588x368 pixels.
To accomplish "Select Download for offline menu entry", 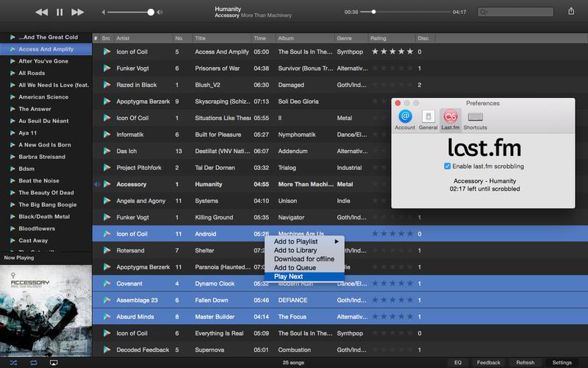I will click(x=304, y=259).
